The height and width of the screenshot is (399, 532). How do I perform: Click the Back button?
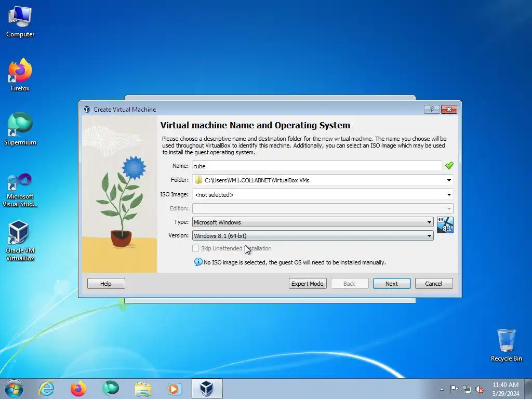(x=350, y=283)
